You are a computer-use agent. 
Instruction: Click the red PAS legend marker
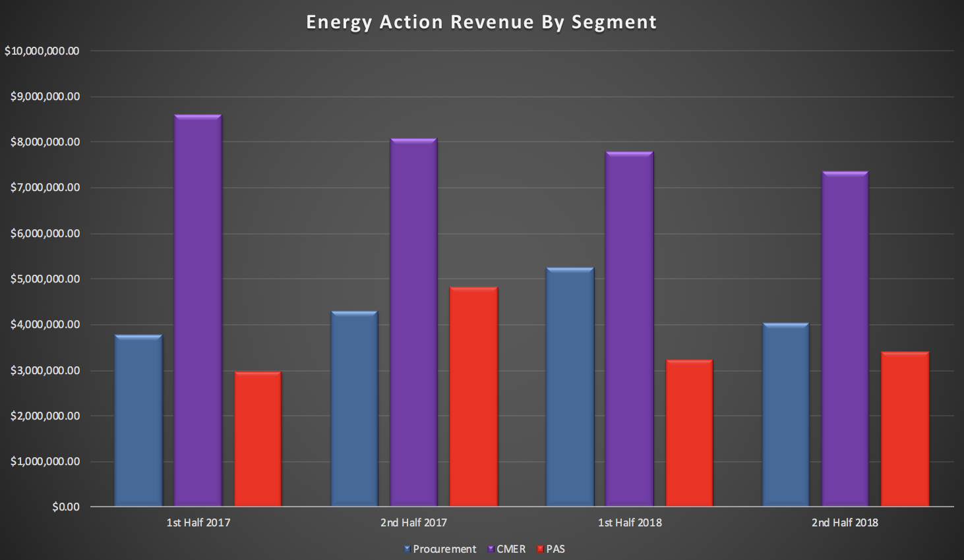pyautogui.click(x=541, y=549)
